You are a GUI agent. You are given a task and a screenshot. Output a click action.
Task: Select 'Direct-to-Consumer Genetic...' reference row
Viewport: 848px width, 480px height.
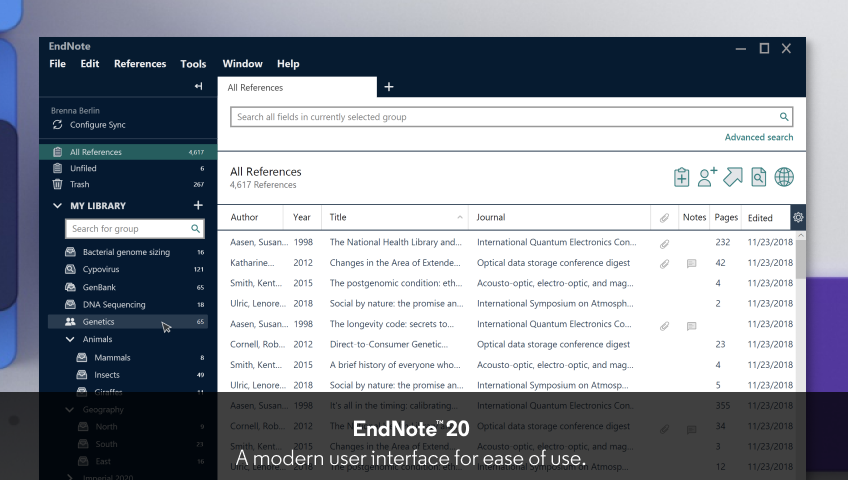coord(507,344)
